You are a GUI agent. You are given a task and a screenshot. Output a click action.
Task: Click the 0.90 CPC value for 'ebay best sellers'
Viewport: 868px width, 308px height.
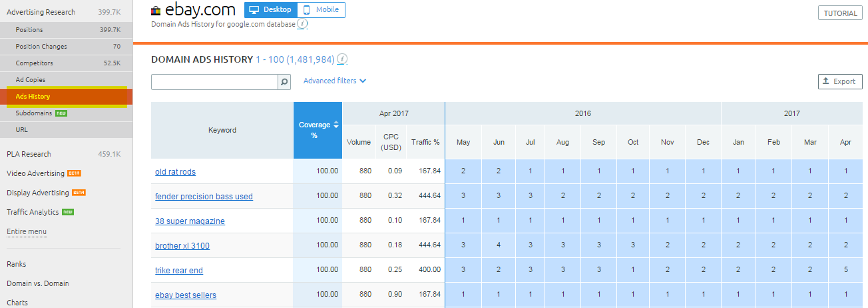(395, 295)
